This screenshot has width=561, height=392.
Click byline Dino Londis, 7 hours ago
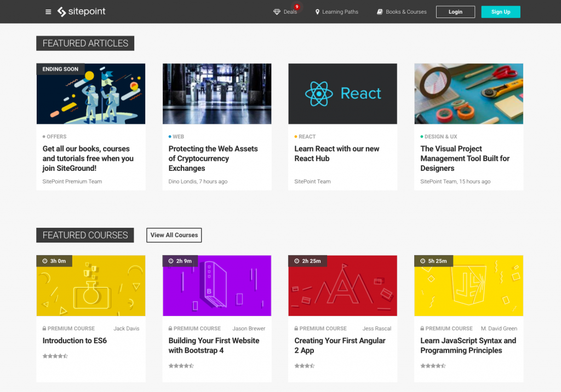click(198, 181)
